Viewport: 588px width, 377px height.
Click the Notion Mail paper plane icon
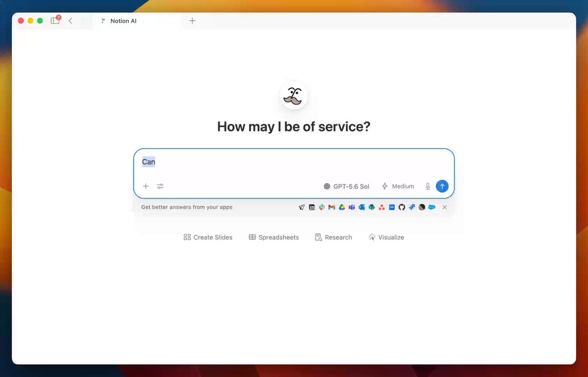[302, 207]
